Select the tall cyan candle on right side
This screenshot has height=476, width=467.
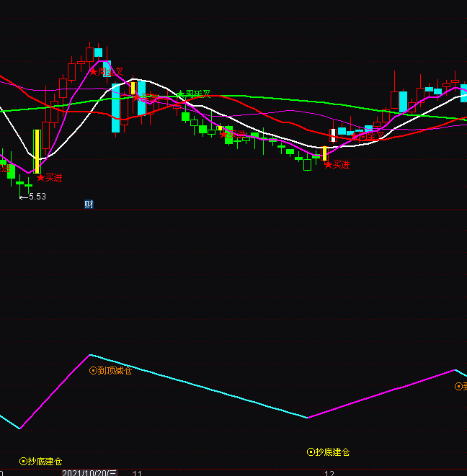coord(403,102)
